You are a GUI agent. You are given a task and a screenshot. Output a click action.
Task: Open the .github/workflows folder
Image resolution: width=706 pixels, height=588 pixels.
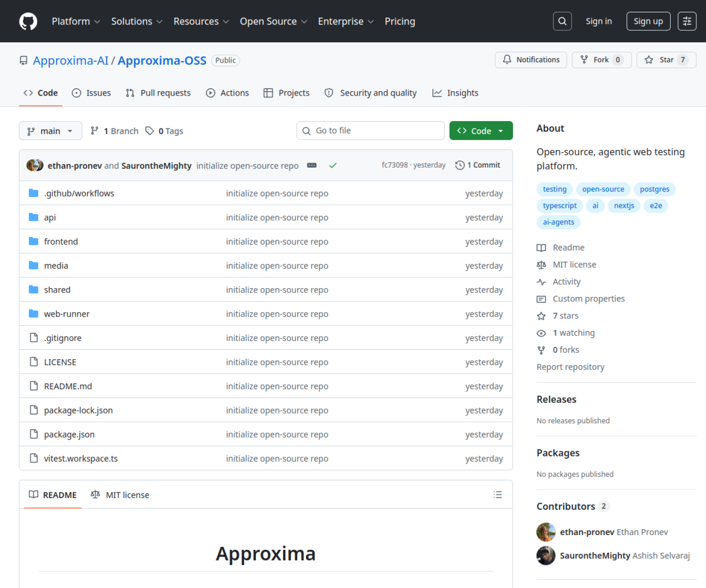[x=79, y=194]
